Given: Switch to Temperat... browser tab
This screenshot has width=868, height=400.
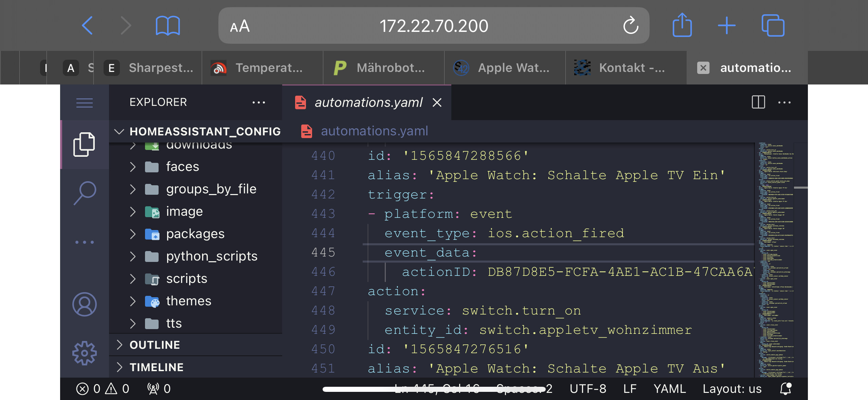Looking at the screenshot, I should tap(263, 68).
